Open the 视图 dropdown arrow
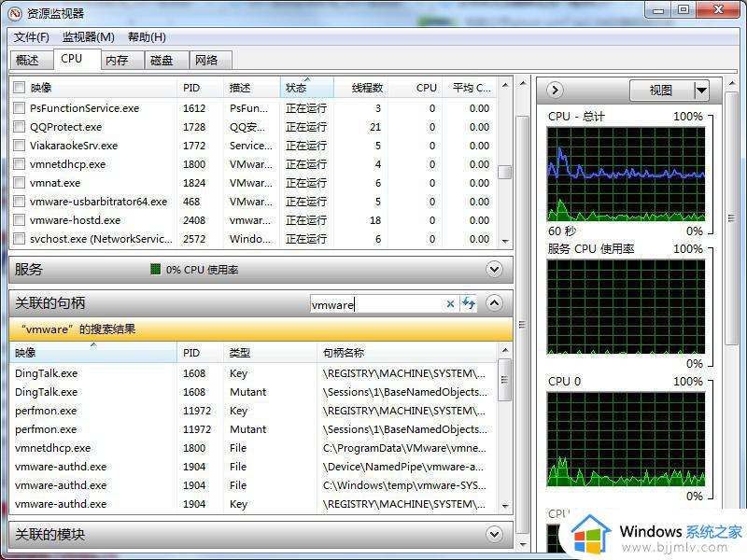The height and width of the screenshot is (560, 747). [701, 90]
